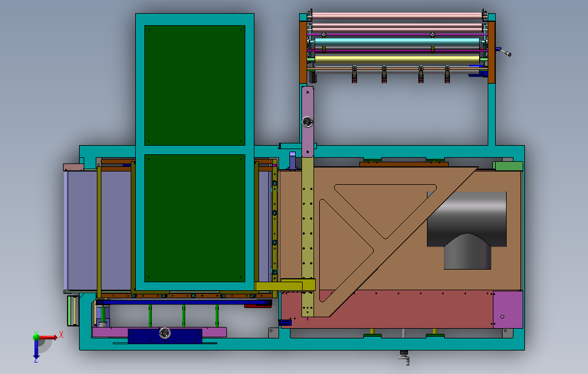Select the magenta square plate bottom right
This screenshot has width=588, height=374.
[508, 309]
